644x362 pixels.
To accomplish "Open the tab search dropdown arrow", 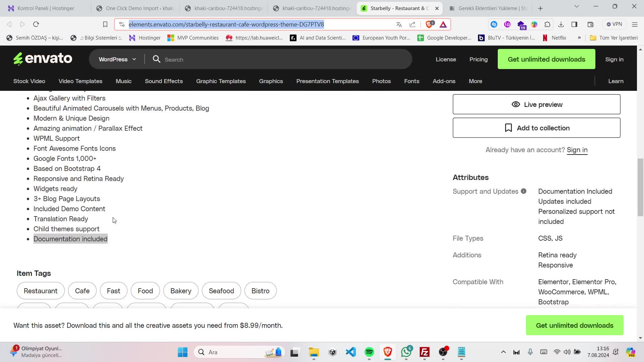I will pyautogui.click(x=577, y=6).
